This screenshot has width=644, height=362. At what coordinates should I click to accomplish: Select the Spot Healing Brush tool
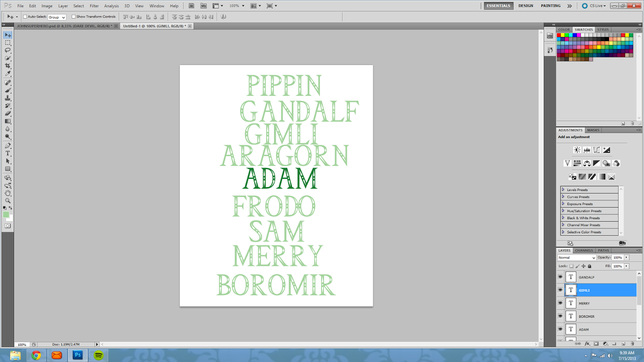point(8,82)
